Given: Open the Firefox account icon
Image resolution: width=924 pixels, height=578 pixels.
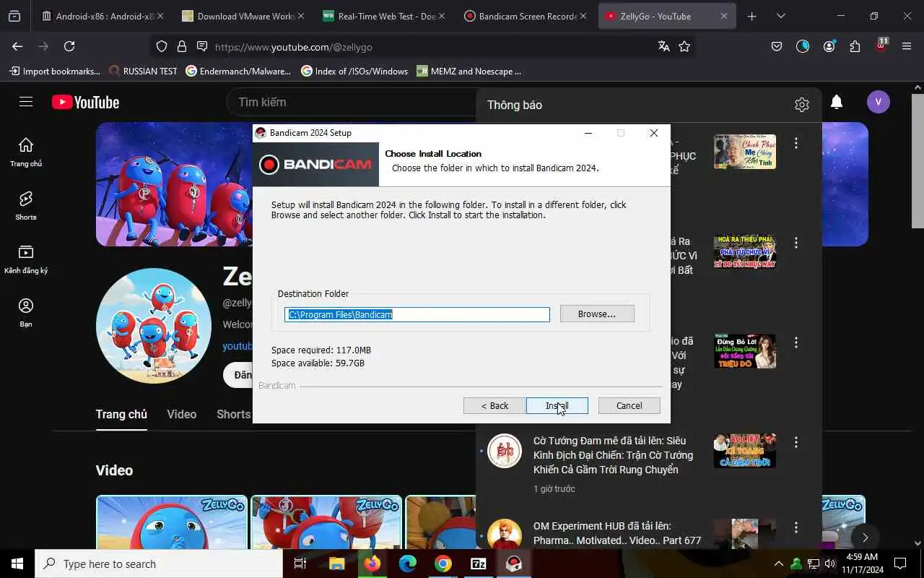Looking at the screenshot, I should pyautogui.click(x=829, y=46).
